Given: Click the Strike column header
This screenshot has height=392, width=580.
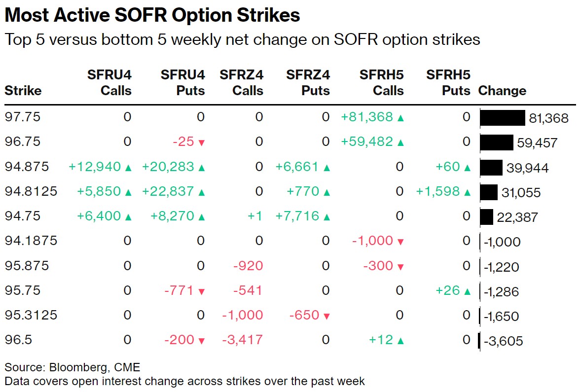Looking at the screenshot, I should [x=23, y=91].
